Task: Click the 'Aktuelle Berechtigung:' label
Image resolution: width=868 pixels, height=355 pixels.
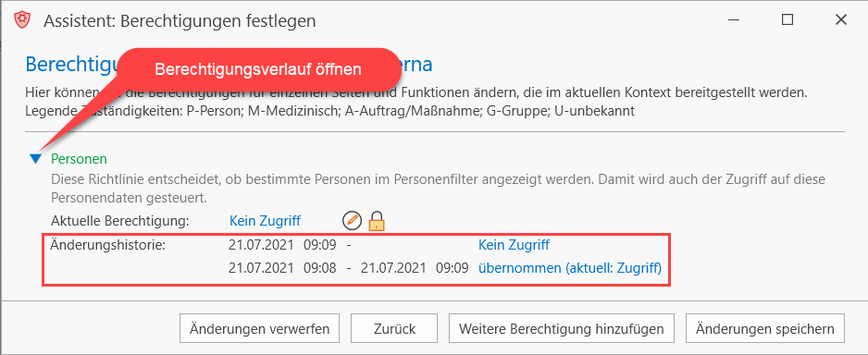Action: tap(120, 221)
